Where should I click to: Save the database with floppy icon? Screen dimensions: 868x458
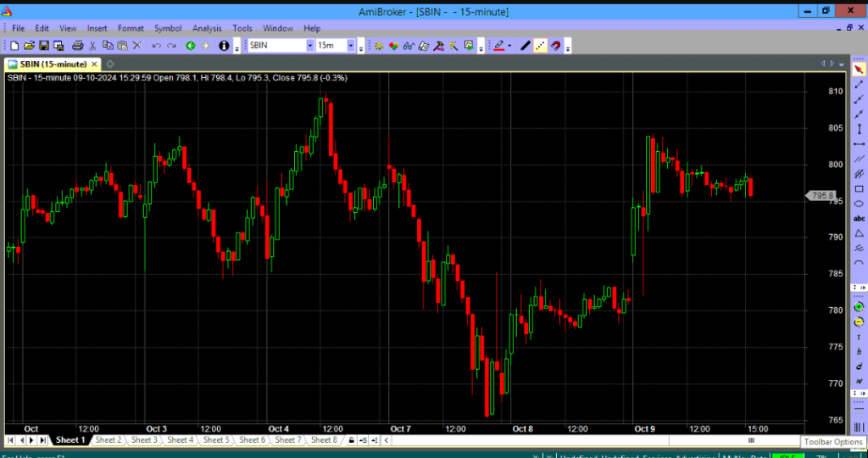[44, 46]
